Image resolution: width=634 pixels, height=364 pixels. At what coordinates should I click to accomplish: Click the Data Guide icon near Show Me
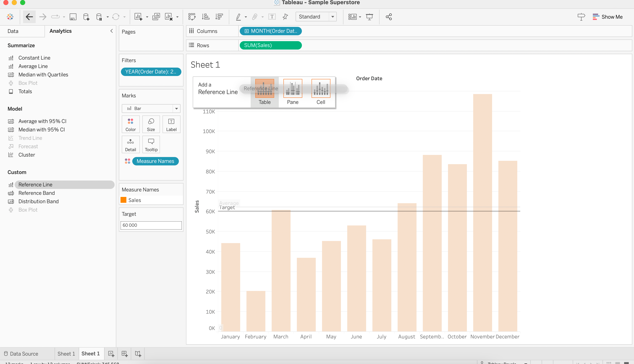581,17
